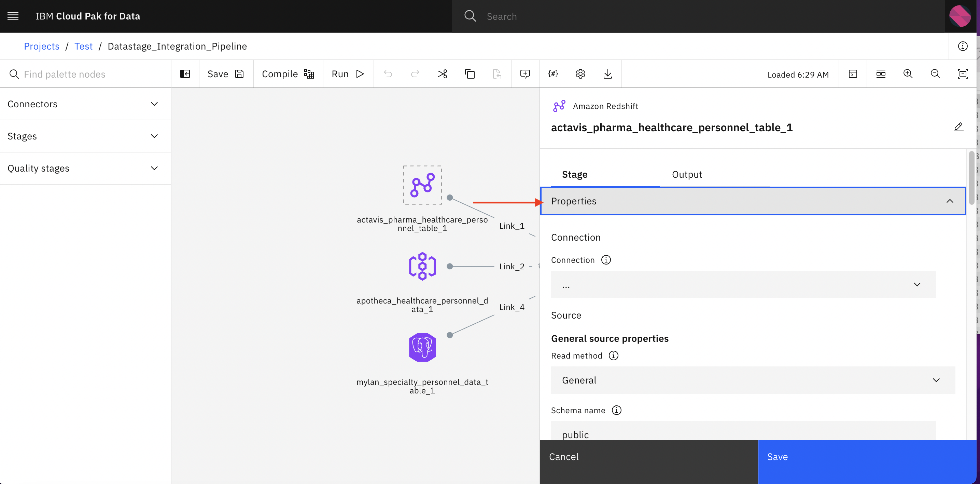Click the toolbar Save button
The width and height of the screenshot is (980, 484).
[226, 74]
